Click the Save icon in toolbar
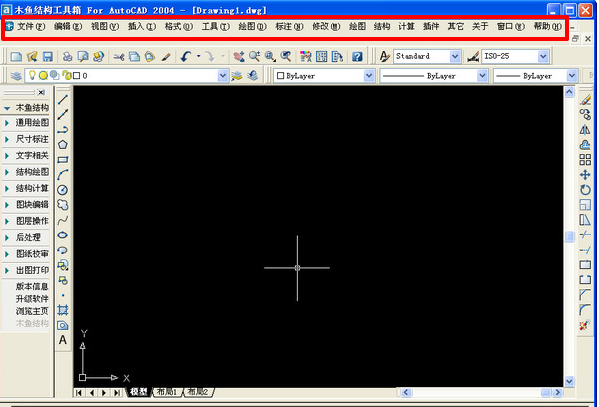Image resolution: width=599 pixels, height=407 pixels. point(47,57)
